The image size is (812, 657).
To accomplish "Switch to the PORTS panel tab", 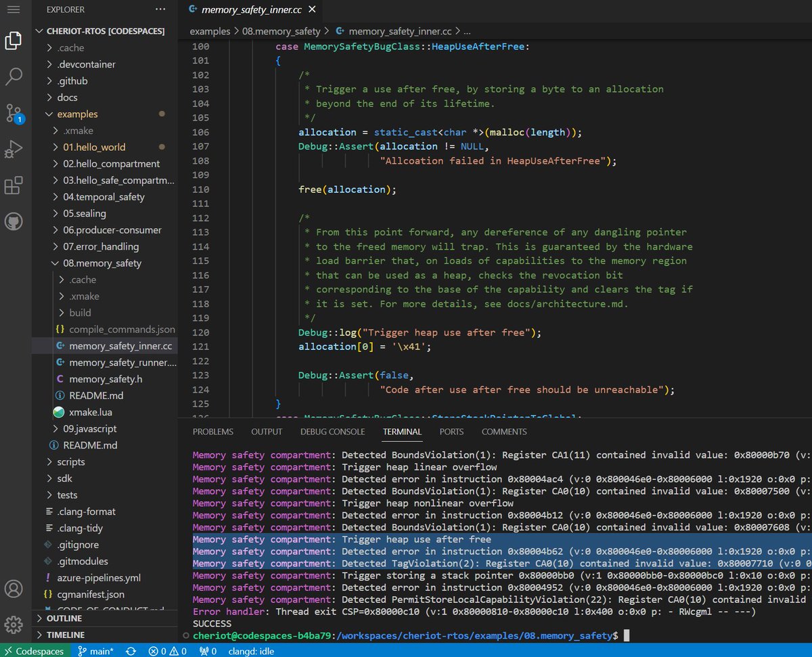I will pyautogui.click(x=451, y=432).
